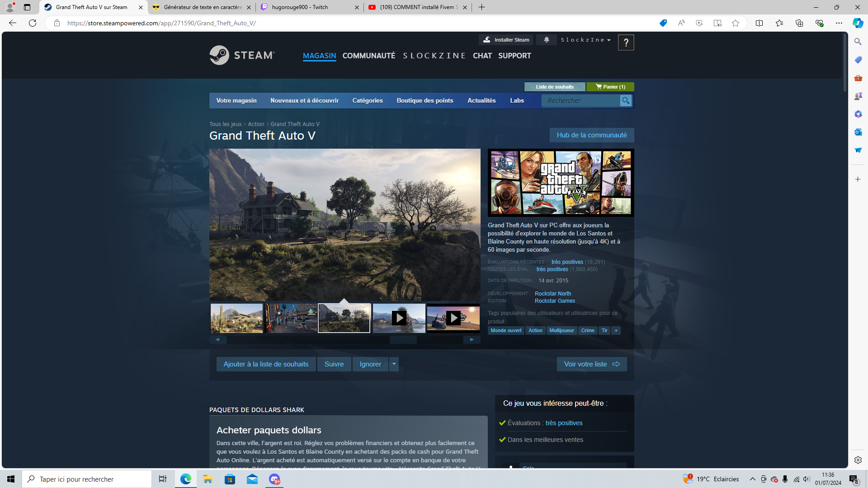This screenshot has height=488, width=868.
Task: Click Action in the breadcrumb
Action: point(256,124)
